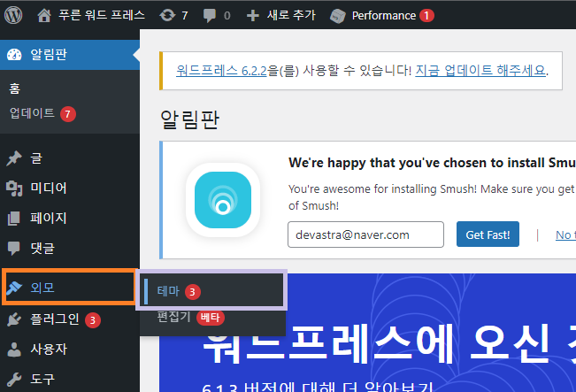Image resolution: width=576 pixels, height=392 pixels.
Task: Click the paintbrush icon beside 외모
Action: coord(14,288)
